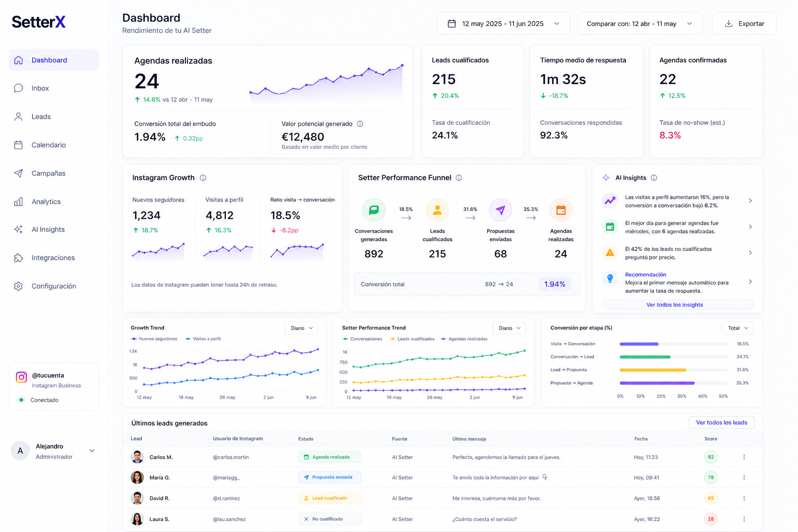Click info icon beside Instagram Growth

pyautogui.click(x=203, y=178)
